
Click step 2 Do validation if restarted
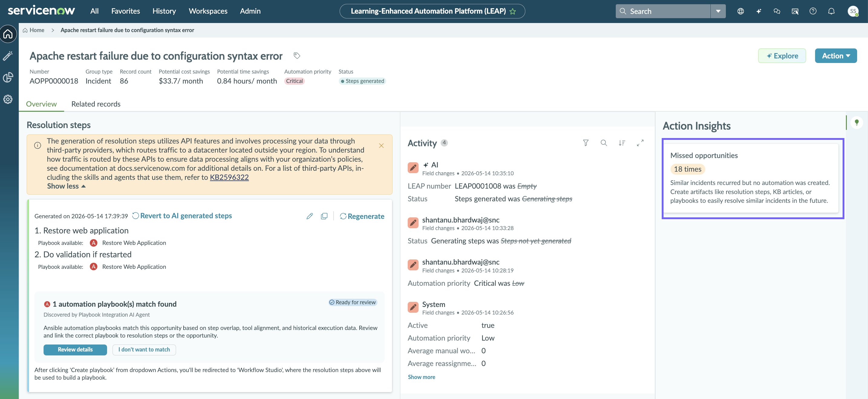point(83,254)
